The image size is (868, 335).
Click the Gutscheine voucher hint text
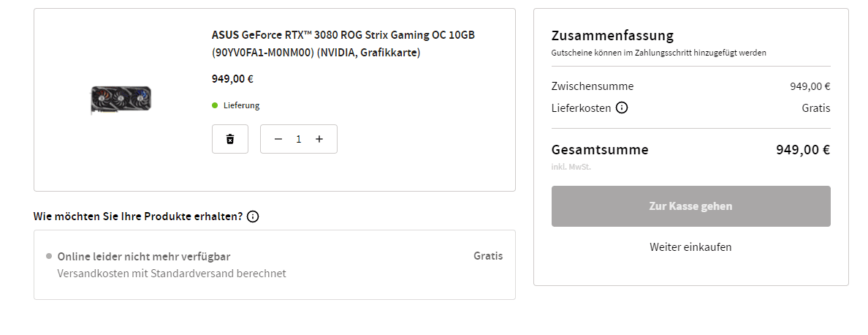[658, 53]
